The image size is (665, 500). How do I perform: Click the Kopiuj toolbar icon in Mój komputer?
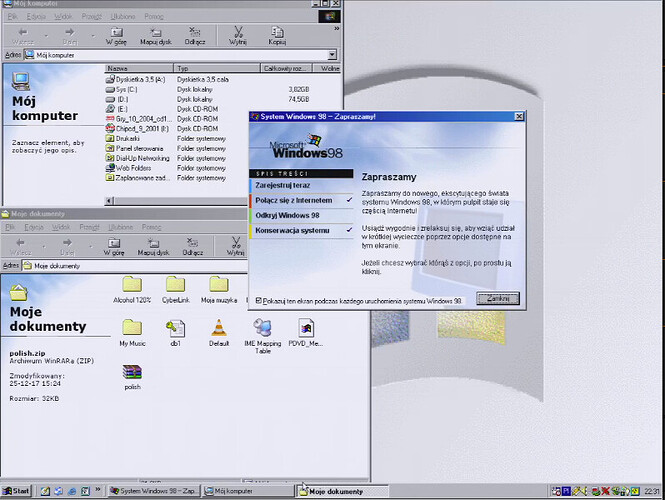tap(277, 32)
